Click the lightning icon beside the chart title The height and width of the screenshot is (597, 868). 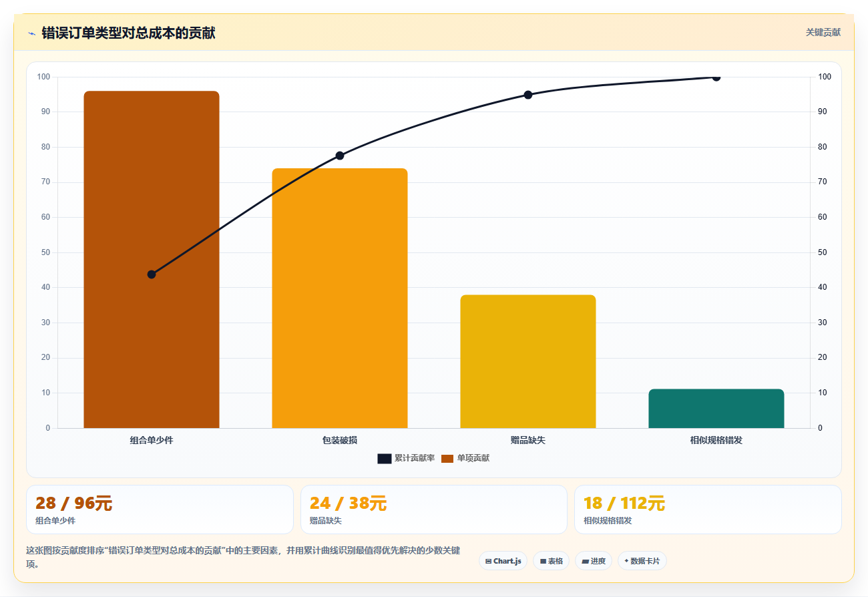pos(31,33)
